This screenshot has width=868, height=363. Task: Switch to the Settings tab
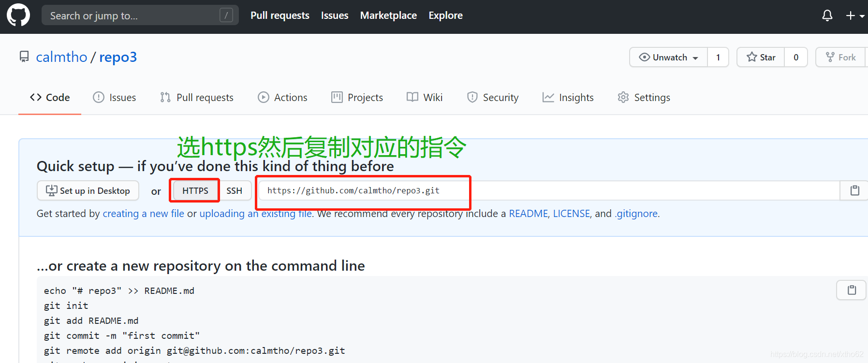pyautogui.click(x=644, y=98)
